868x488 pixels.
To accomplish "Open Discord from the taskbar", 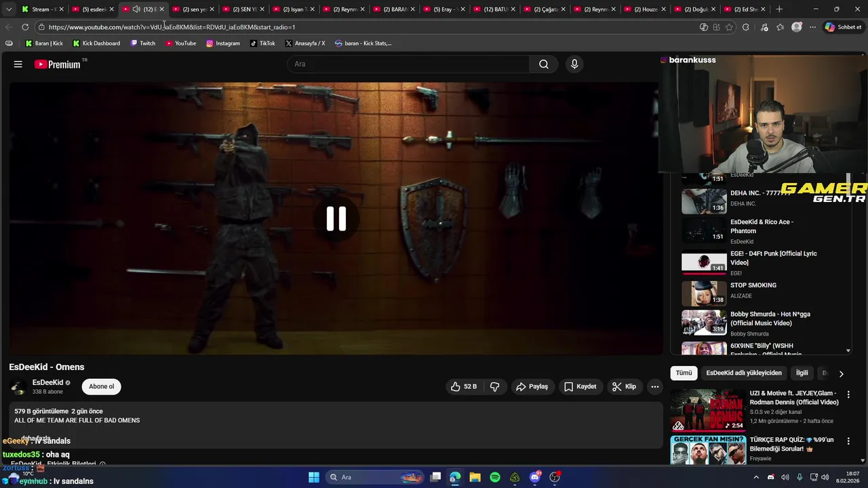I will point(535,477).
